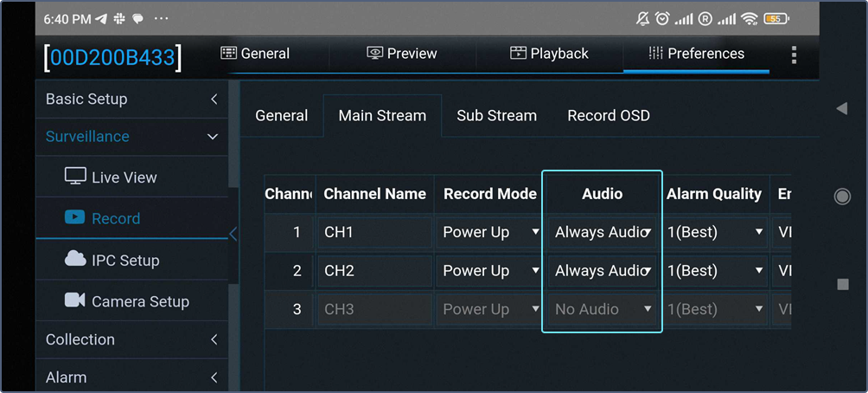Viewport: 868px width, 393px height.
Task: Click the device ID 00D200B433 link
Action: (x=113, y=57)
